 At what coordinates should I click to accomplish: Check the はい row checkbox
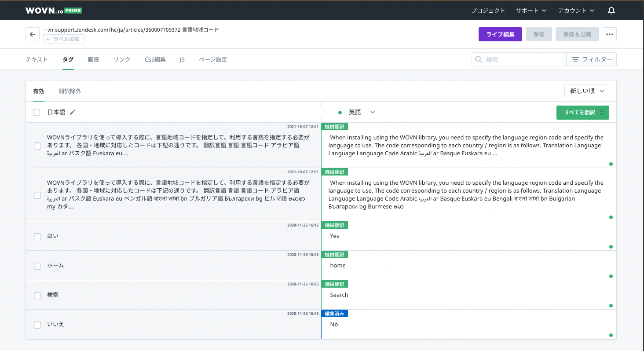37,237
